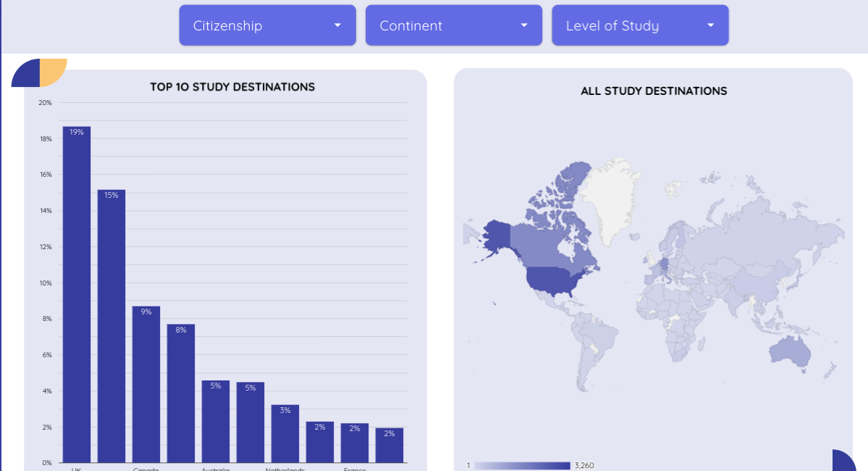
Task: Open the Citizenship dropdown filter
Action: [267, 25]
